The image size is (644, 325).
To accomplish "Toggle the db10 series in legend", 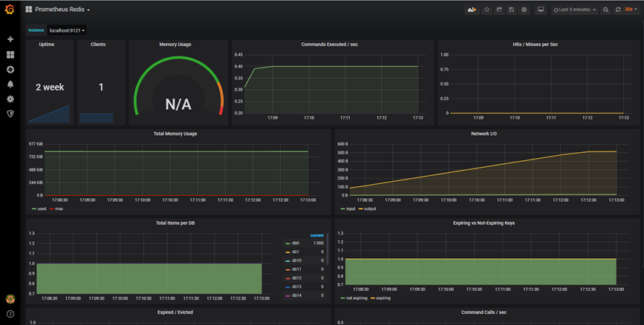I will coord(296,260).
